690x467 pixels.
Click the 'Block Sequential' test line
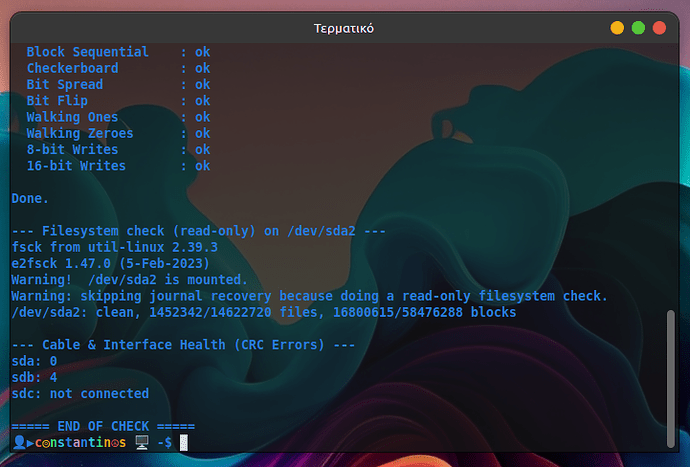[x=118, y=52]
